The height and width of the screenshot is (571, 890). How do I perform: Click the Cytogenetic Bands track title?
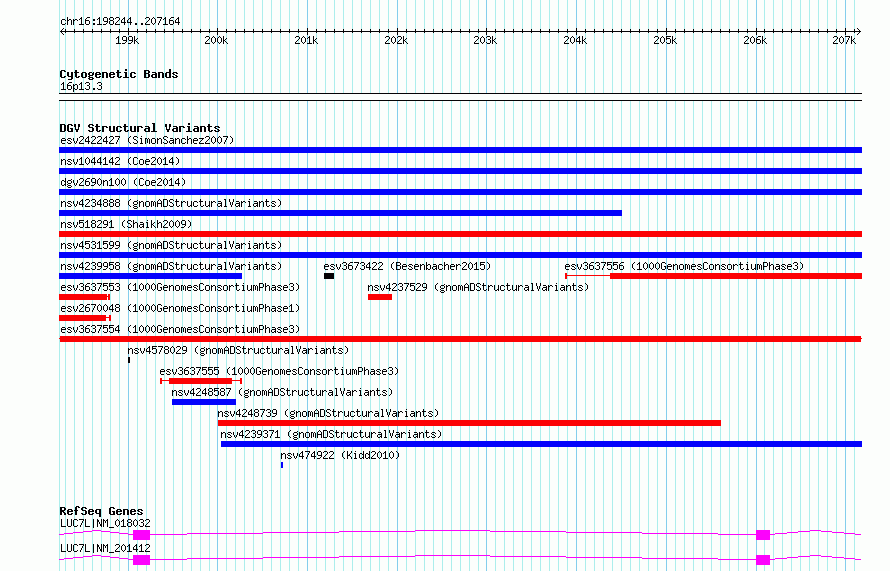tap(119, 74)
